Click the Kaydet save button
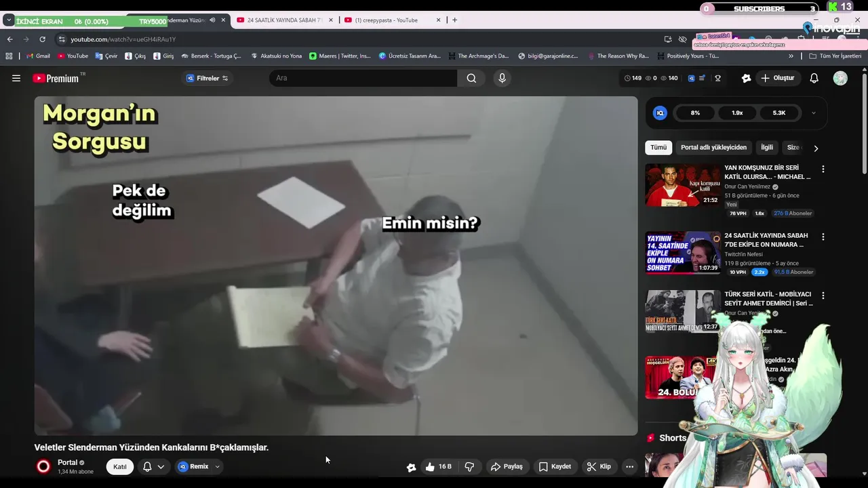This screenshot has height=488, width=868. point(555,466)
